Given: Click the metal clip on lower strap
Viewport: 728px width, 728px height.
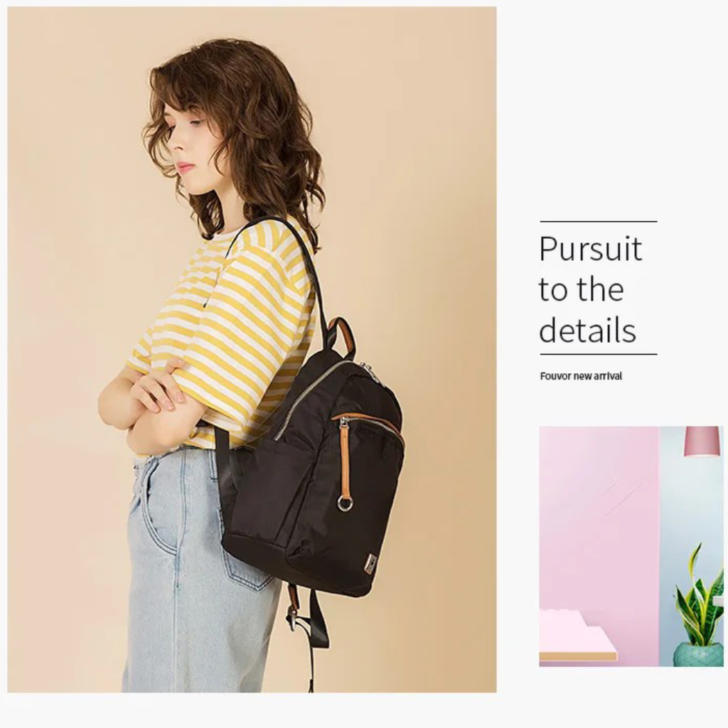Looking at the screenshot, I should pos(292,620).
